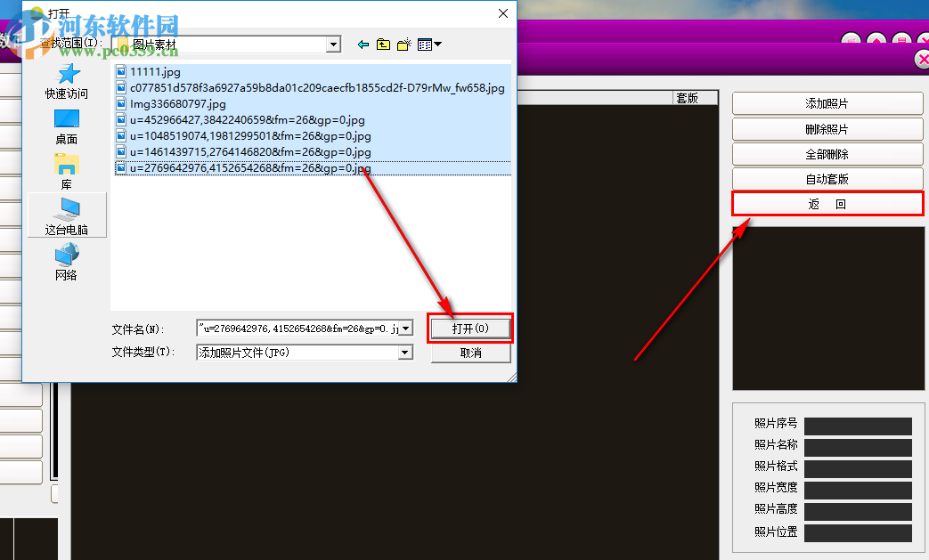The width and height of the screenshot is (929, 560).
Task: Click the 文件名 filename input field
Action: (x=298, y=329)
